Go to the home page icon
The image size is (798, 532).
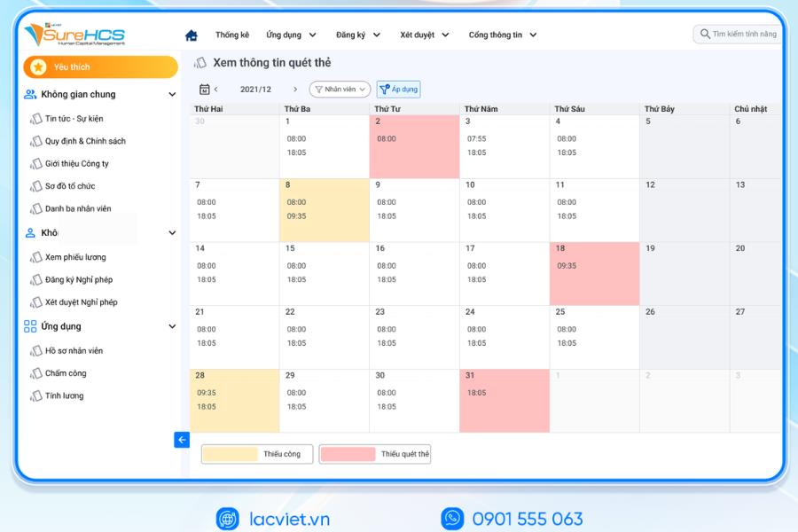tap(192, 35)
